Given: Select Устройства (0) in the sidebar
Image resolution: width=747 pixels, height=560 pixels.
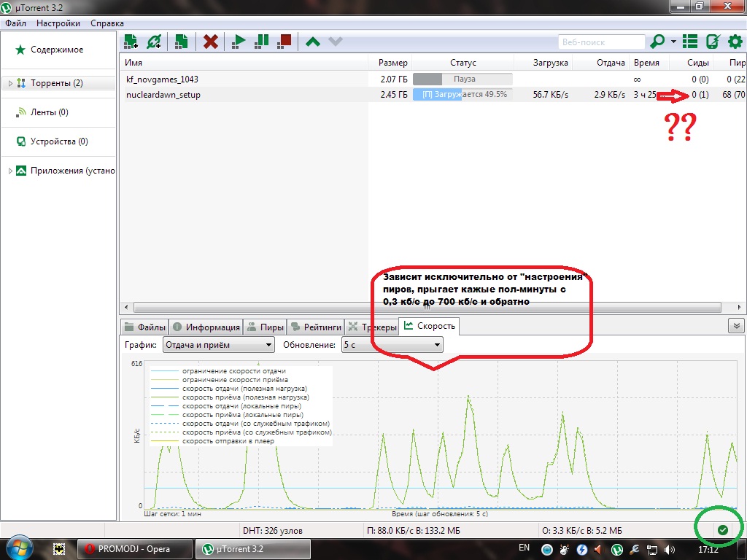Looking at the screenshot, I should point(59,141).
